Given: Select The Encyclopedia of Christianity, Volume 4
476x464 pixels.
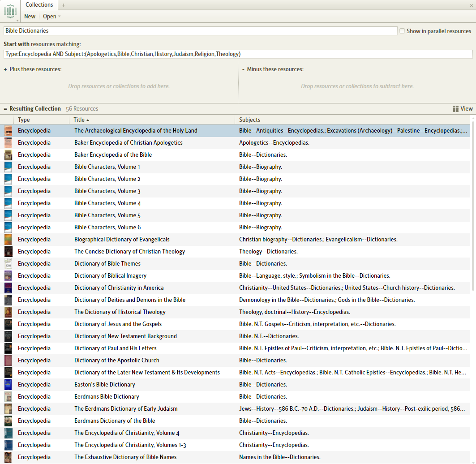Looking at the screenshot, I should coord(127,433).
